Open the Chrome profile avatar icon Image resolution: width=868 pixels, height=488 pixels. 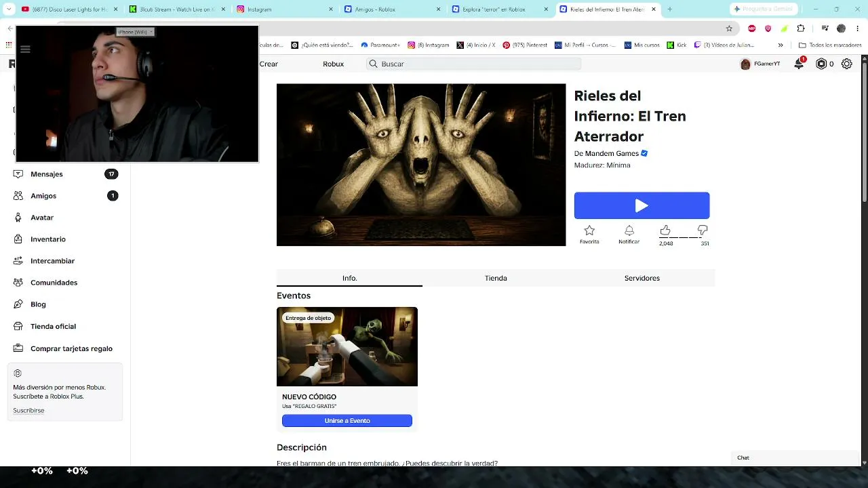tap(841, 28)
